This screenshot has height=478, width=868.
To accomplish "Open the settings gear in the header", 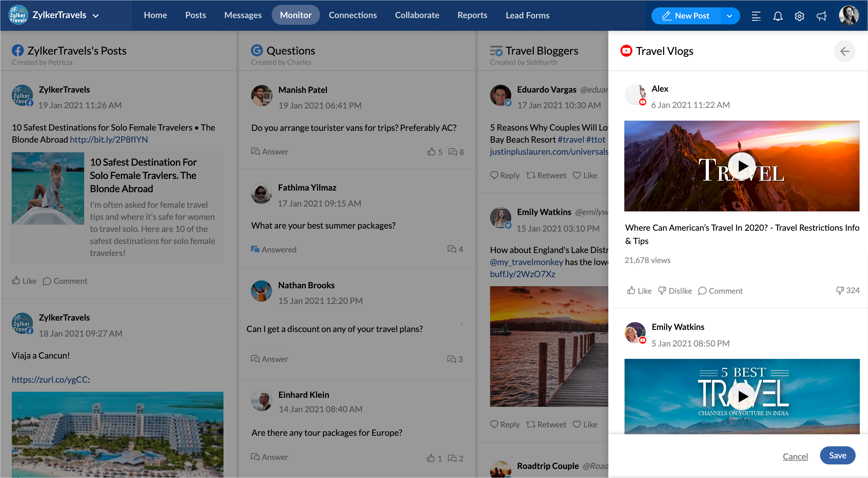I will pyautogui.click(x=799, y=16).
